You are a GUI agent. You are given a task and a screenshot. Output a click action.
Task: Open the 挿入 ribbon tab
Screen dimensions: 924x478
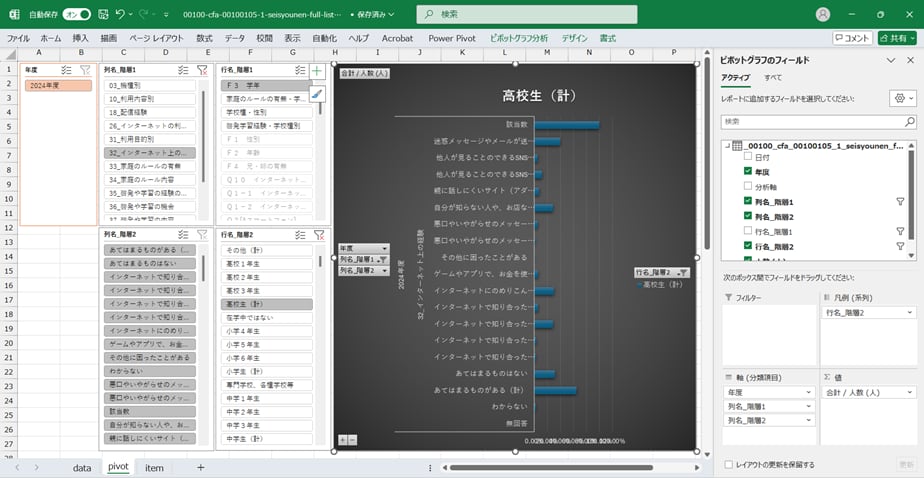[80, 38]
